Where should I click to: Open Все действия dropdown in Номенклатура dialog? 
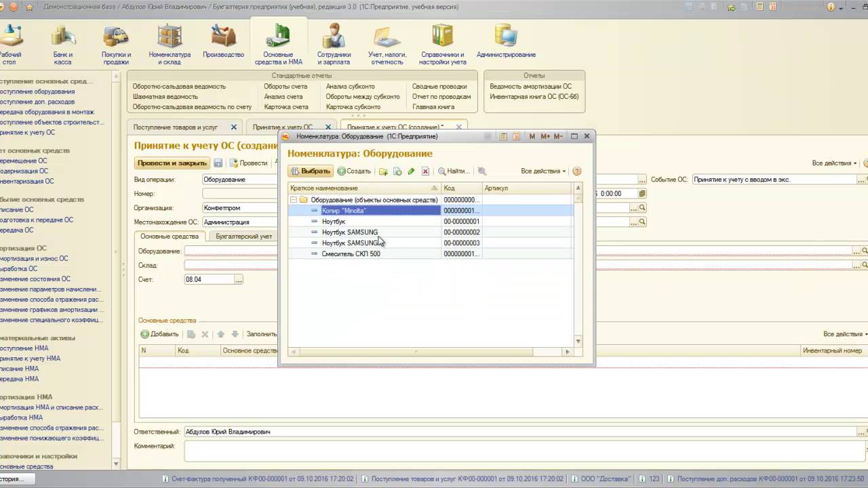pyautogui.click(x=542, y=171)
